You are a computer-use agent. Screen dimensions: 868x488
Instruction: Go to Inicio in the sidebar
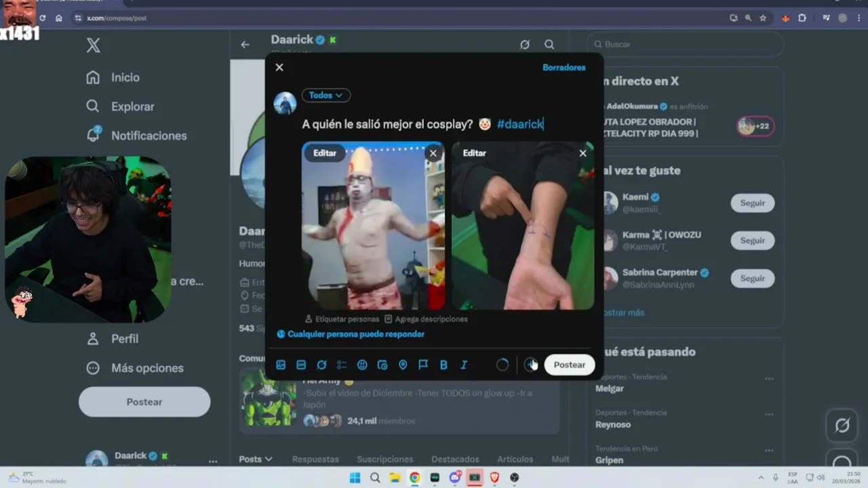click(113, 77)
